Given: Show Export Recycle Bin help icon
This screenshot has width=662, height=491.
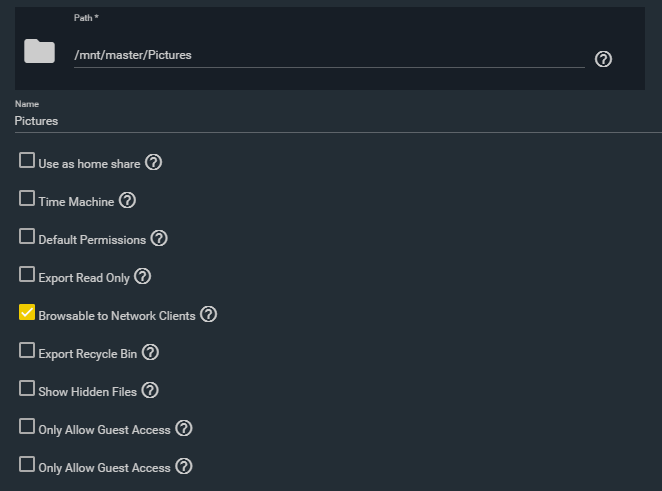Looking at the screenshot, I should point(150,353).
